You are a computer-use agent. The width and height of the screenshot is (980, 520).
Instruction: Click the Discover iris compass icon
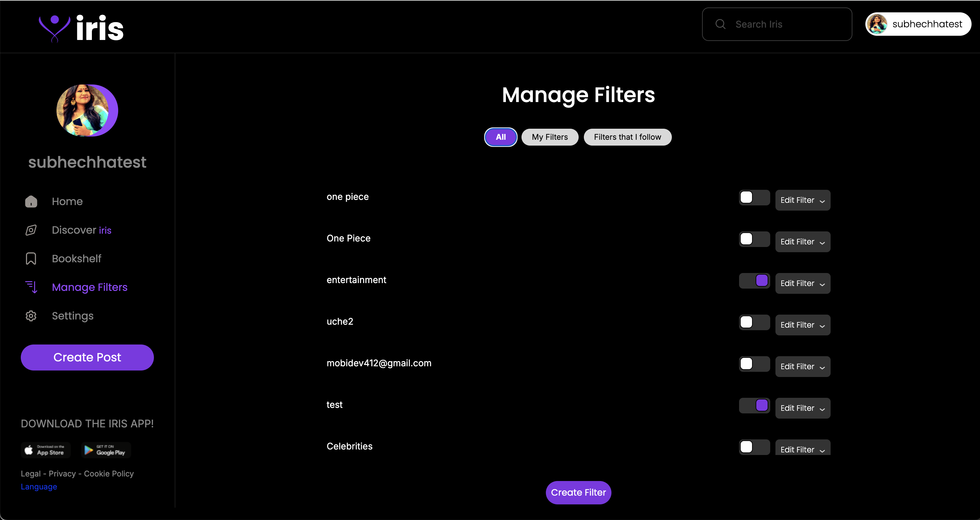coord(31,230)
